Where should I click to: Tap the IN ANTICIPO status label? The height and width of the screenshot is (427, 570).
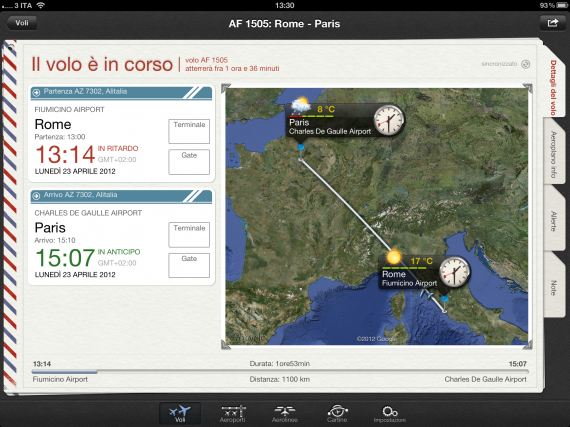(119, 252)
